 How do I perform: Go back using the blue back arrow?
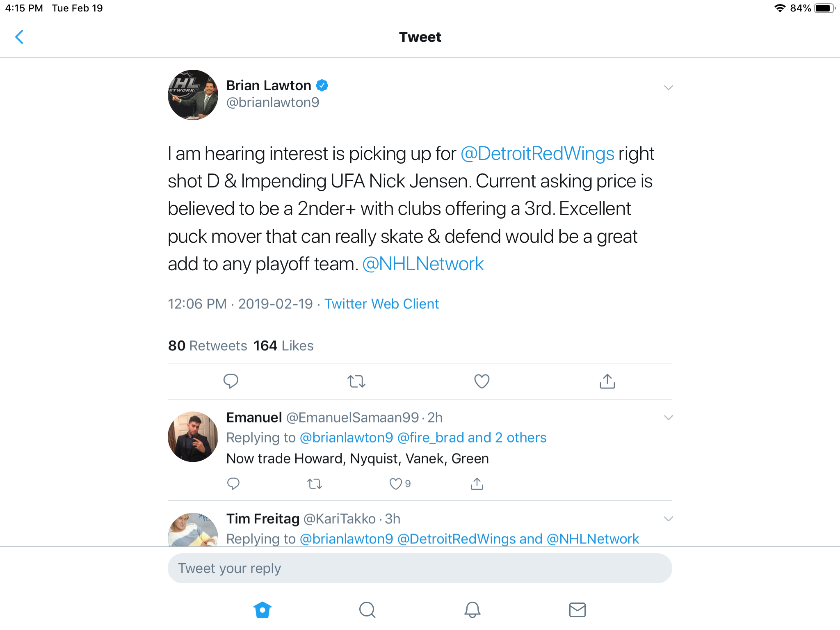19,37
